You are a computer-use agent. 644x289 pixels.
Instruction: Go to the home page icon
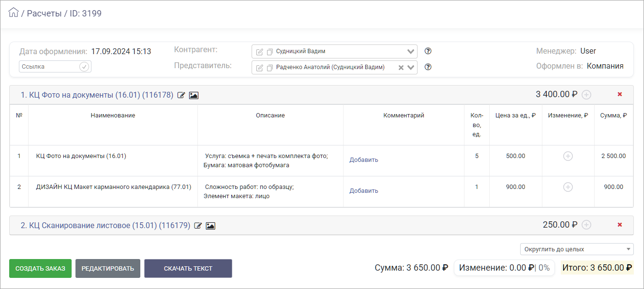(x=14, y=13)
